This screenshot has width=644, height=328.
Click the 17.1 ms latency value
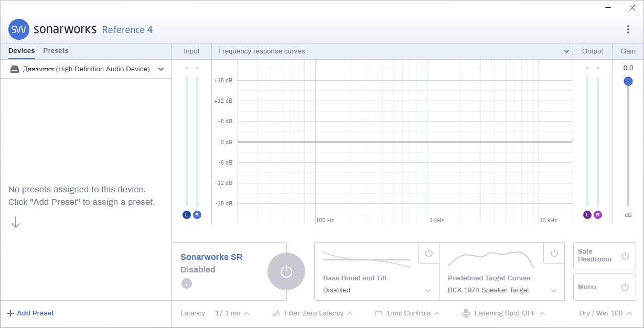(228, 313)
